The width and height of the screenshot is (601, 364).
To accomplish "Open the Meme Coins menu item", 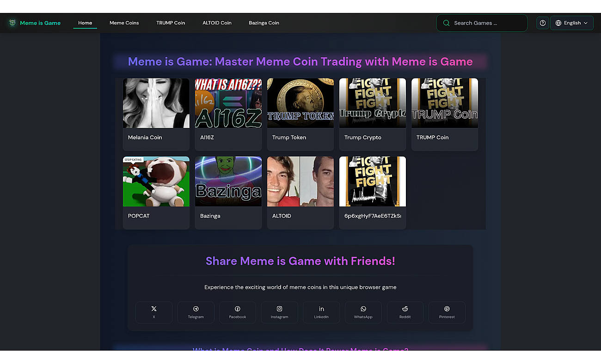I will (x=124, y=23).
